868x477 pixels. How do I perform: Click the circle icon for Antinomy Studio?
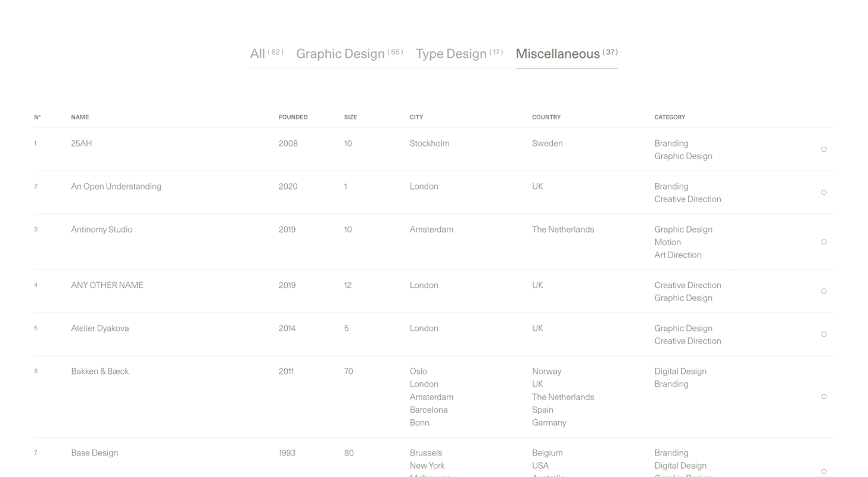tap(824, 242)
